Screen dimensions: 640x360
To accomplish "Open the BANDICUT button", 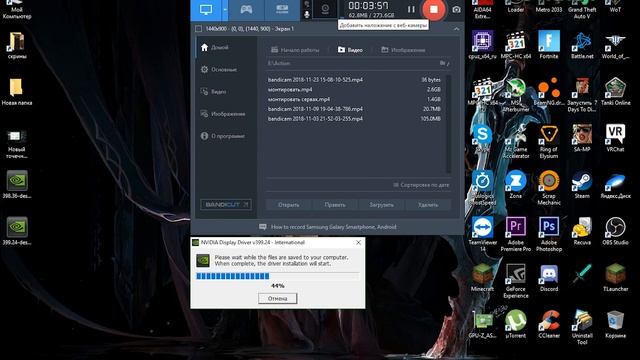I will tap(226, 204).
